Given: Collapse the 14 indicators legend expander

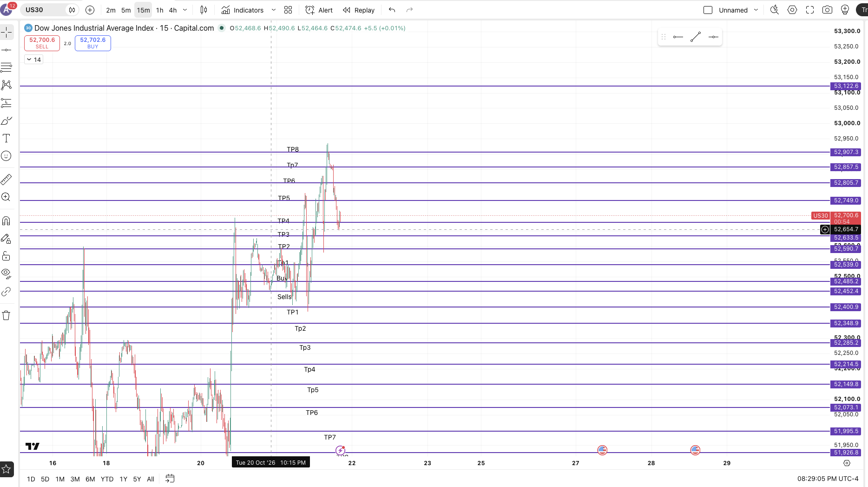Looking at the screenshot, I should click(34, 60).
